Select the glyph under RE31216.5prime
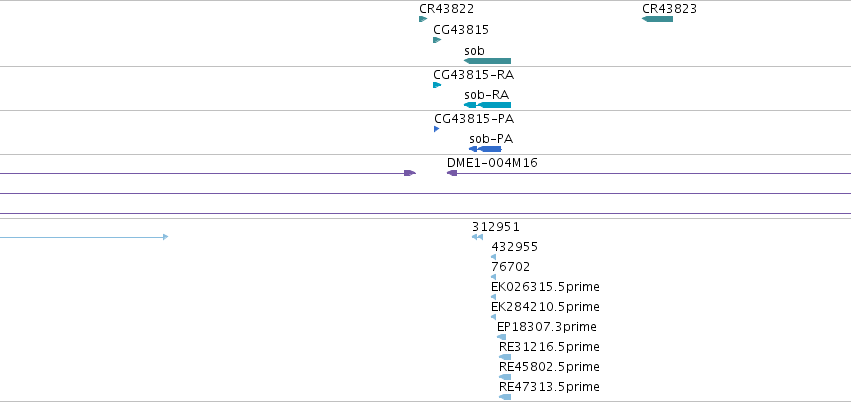 (505, 357)
